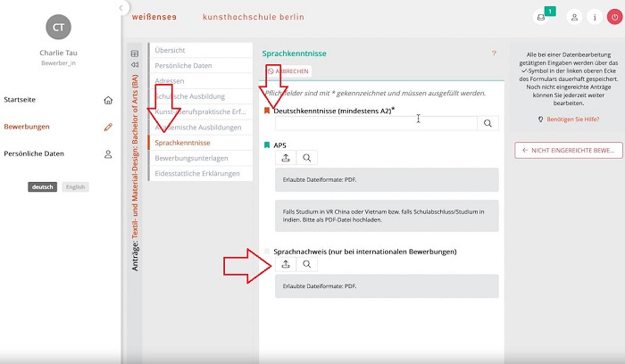Select Bewerbungsunterlagen section
Screen dimensions: 625x364
[x=193, y=158]
